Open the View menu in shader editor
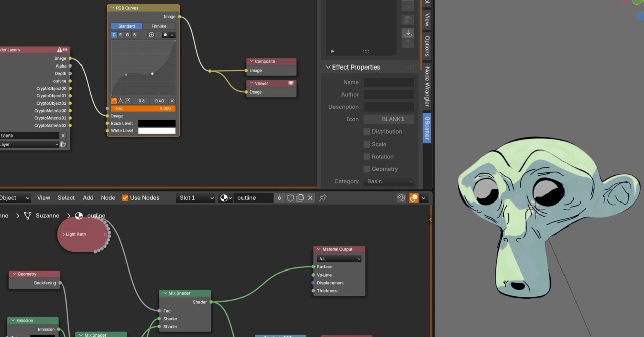 (44, 198)
